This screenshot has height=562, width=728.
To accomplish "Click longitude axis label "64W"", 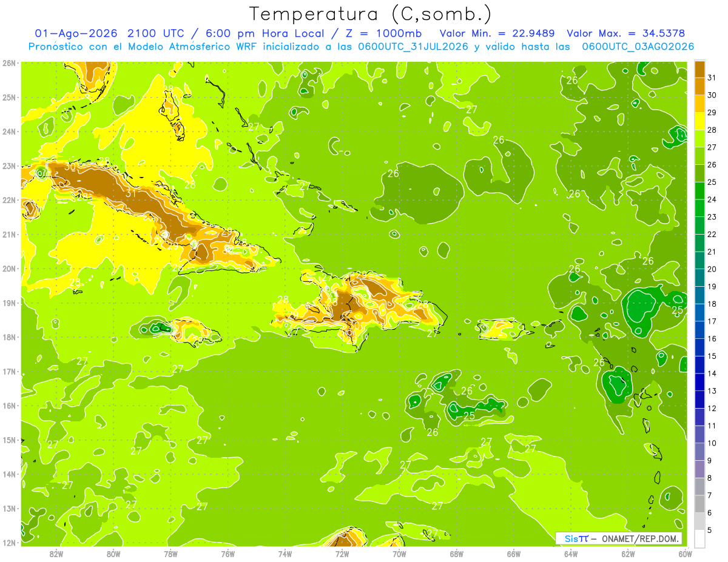I will 571,553.
